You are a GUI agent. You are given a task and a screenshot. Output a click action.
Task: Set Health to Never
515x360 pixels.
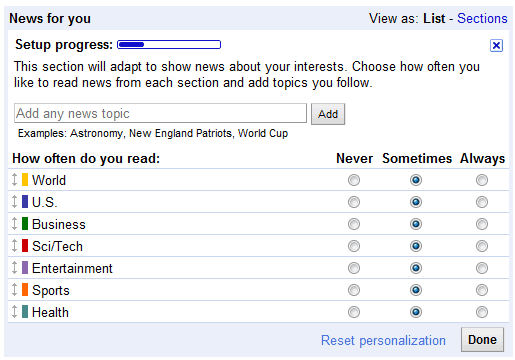pos(354,312)
